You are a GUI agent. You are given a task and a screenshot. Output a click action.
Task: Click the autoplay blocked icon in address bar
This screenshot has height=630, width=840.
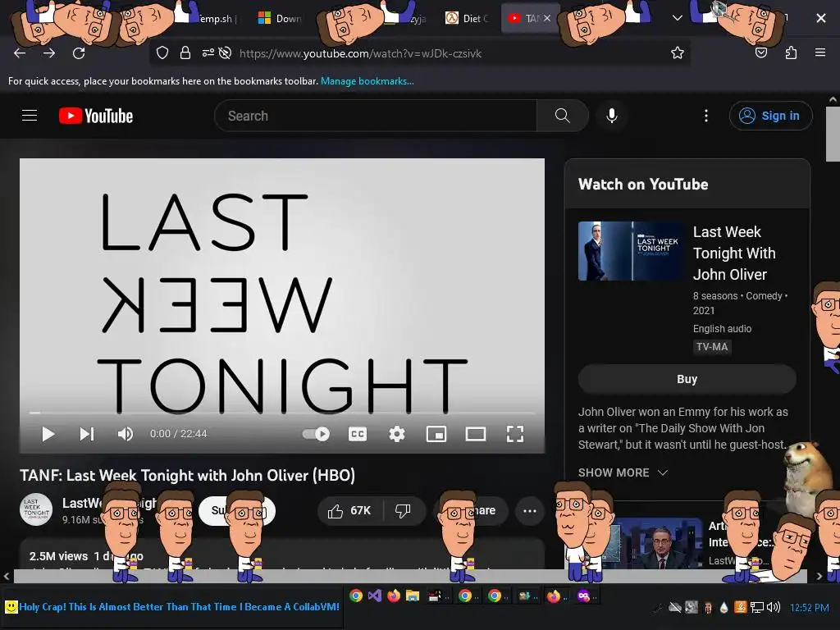pos(226,52)
